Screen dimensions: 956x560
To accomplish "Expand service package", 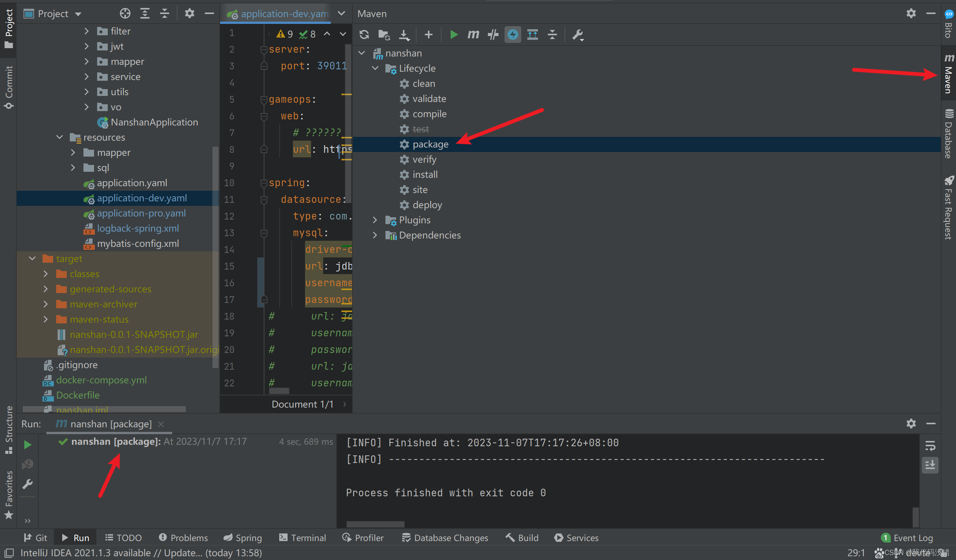I will coord(86,77).
